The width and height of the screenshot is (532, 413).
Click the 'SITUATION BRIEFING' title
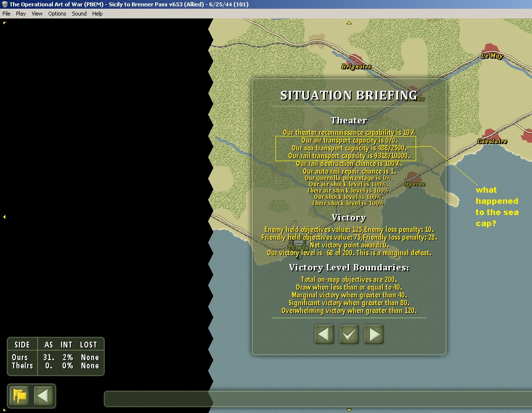349,96
